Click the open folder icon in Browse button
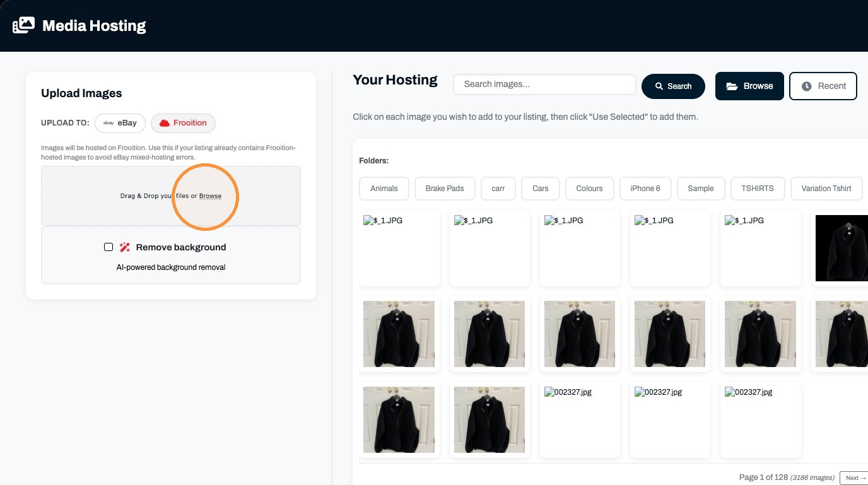868x485 pixels. point(732,86)
